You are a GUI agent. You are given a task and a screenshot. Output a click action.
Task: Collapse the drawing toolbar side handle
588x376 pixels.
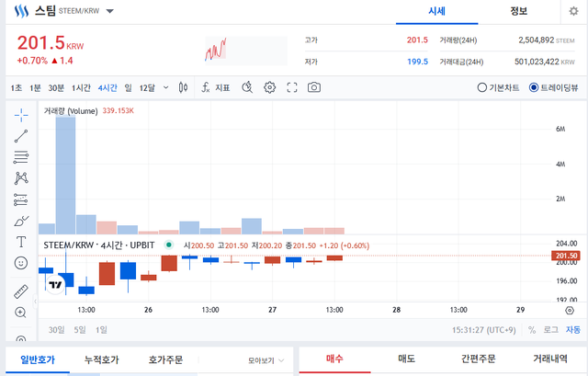point(36,302)
